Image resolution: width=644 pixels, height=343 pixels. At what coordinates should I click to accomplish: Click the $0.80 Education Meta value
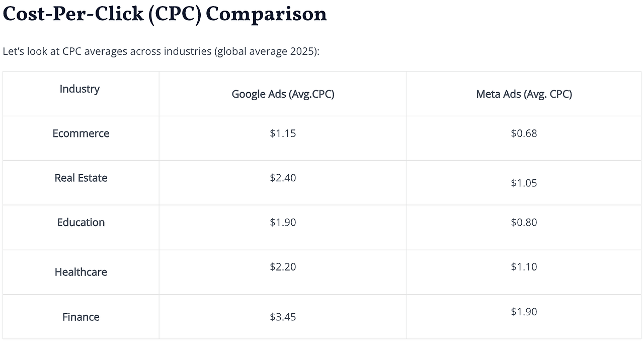[x=524, y=223]
